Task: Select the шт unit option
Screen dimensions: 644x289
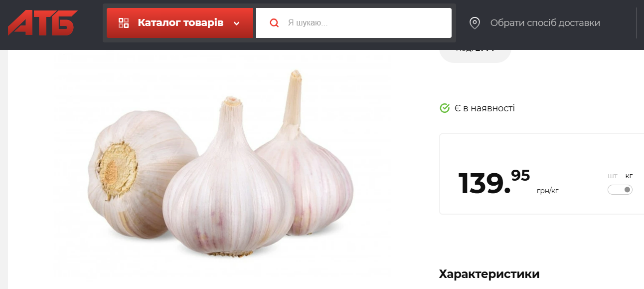Action: click(x=613, y=176)
